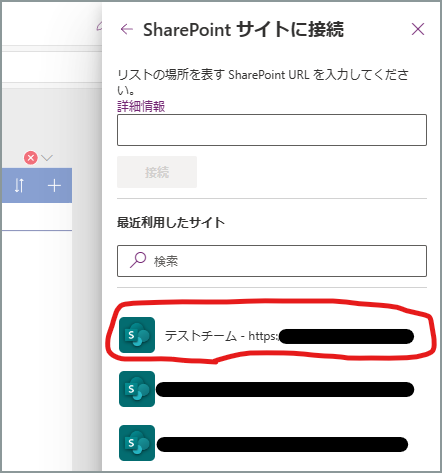Image resolution: width=442 pixels, height=473 pixels.
Task: Click the 接続 button
Action: [x=157, y=172]
